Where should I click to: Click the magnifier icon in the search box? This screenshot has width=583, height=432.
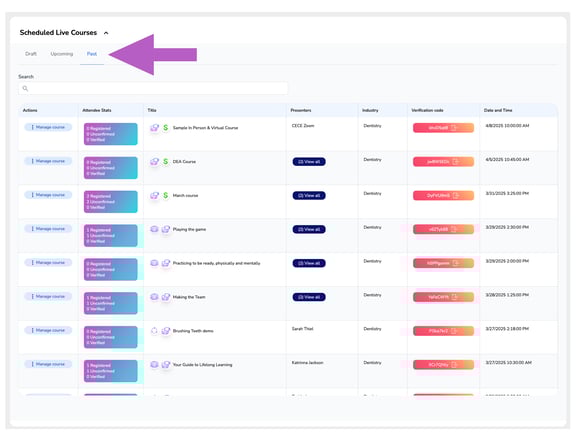(x=25, y=88)
